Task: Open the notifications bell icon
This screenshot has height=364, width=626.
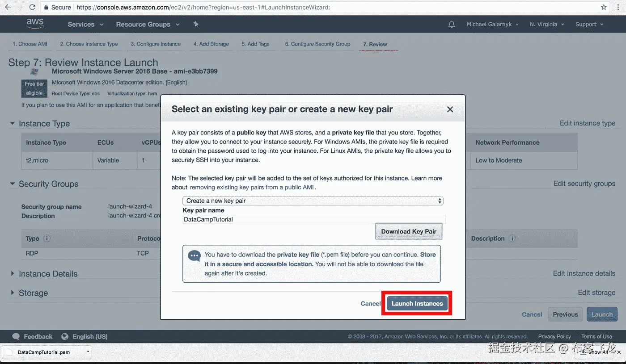Action: [x=452, y=25]
